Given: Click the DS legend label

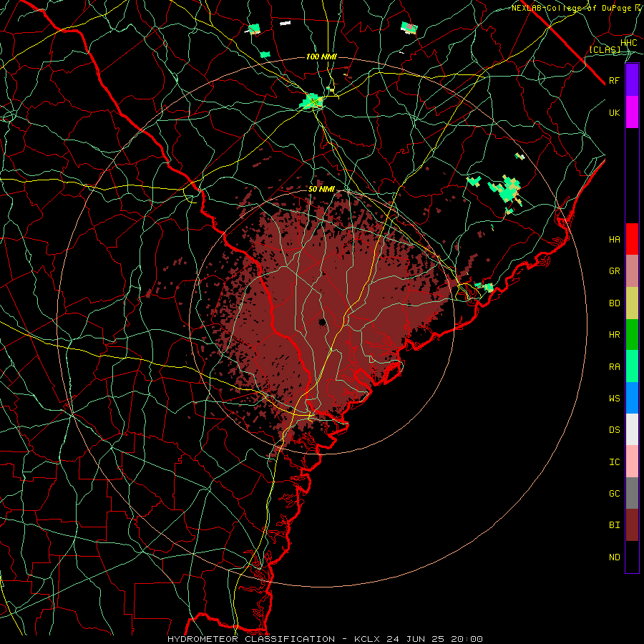Looking at the screenshot, I should 615,430.
